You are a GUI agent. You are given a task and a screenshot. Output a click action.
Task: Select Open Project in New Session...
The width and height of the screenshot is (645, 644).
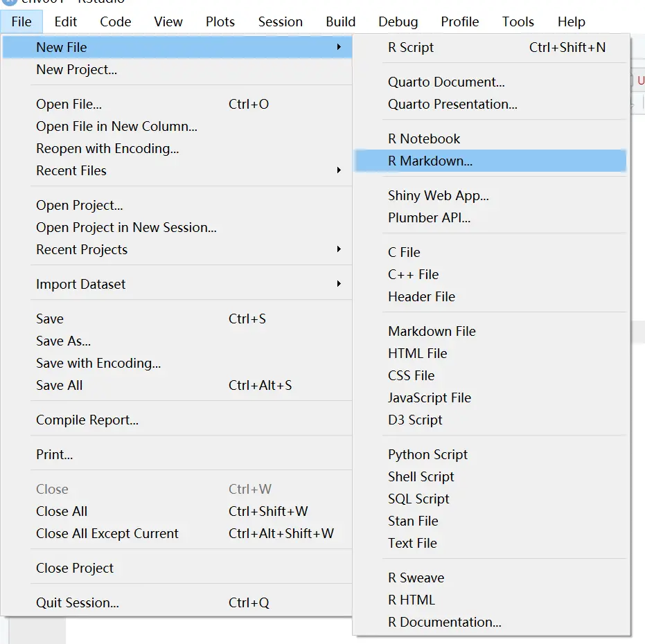177,227
